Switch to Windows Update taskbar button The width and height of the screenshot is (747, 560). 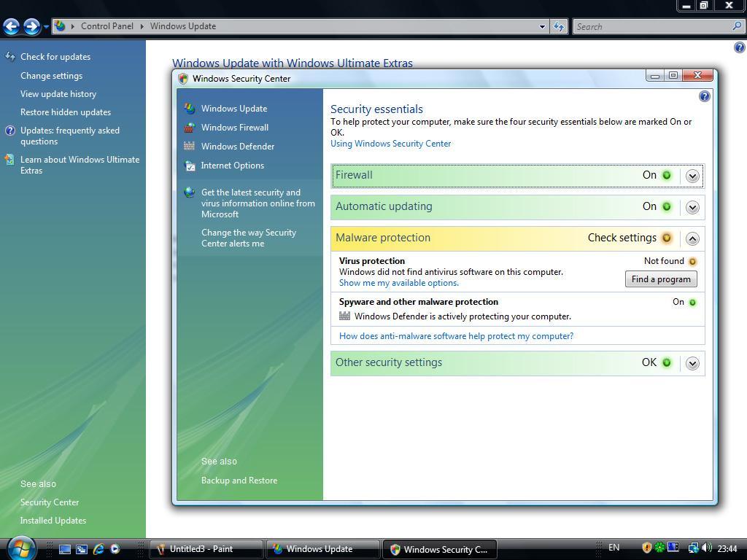322,549
